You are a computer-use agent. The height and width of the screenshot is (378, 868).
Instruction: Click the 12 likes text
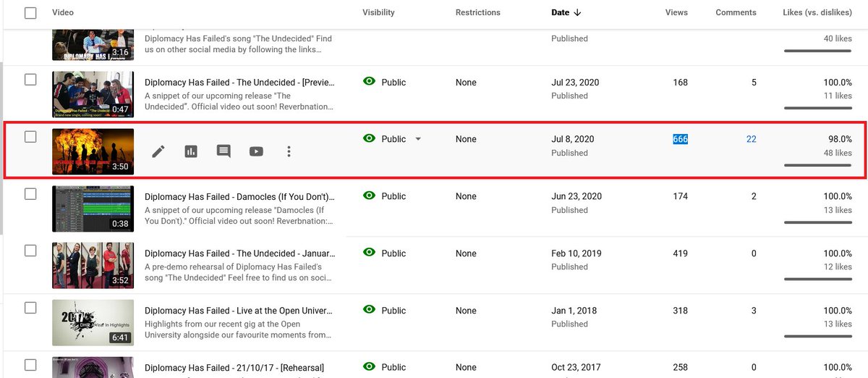click(838, 266)
